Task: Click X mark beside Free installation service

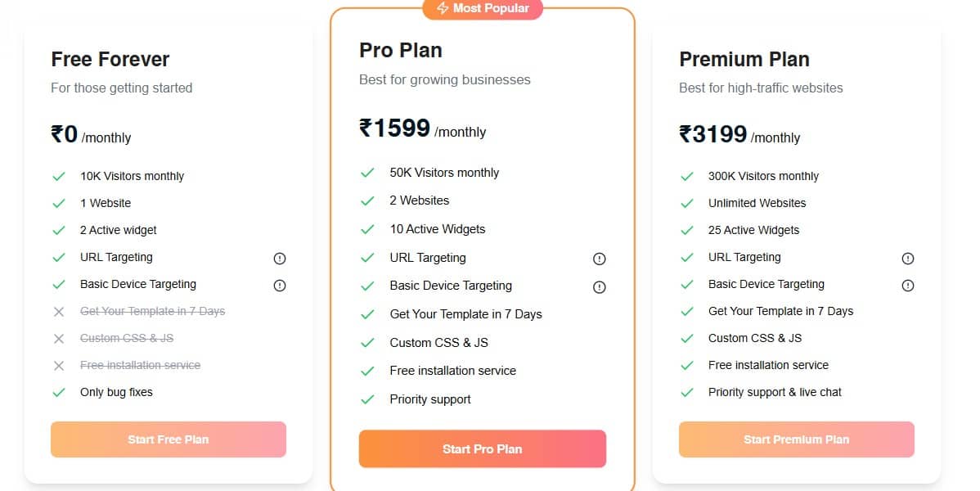Action: 59,366
